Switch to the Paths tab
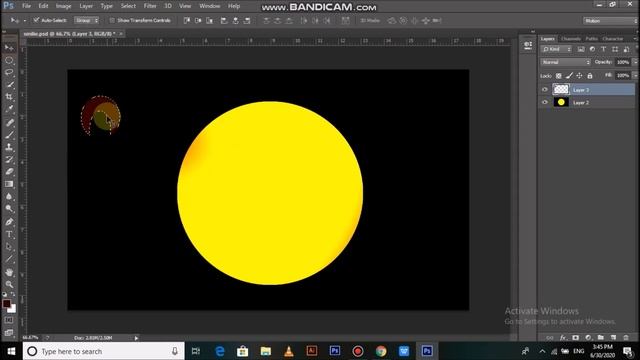The width and height of the screenshot is (640, 360). 591,39
